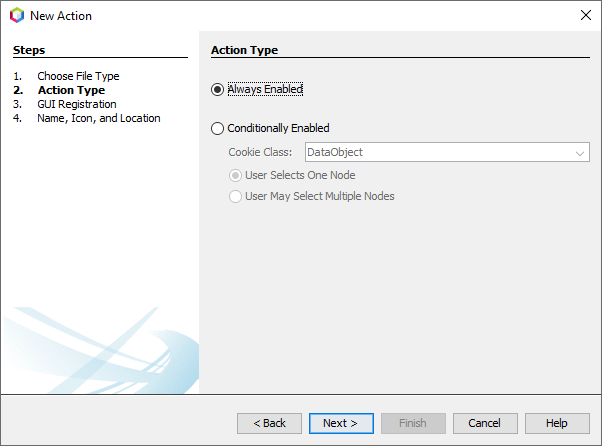Viewport: 602px width, 446px height.
Task: Choose the Conditionally Enabled option
Action: [x=218, y=128]
